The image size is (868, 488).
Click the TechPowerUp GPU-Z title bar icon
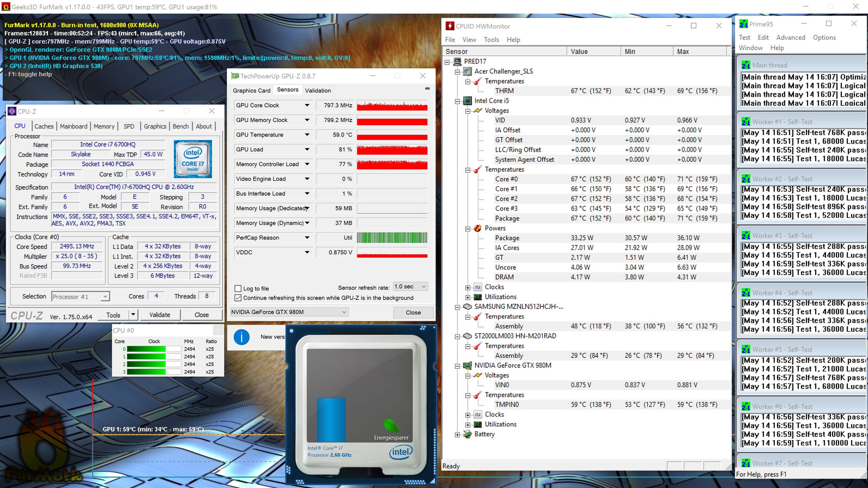click(x=235, y=76)
